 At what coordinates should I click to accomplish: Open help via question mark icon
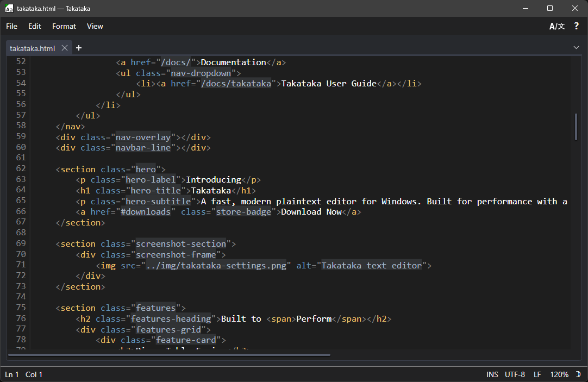577,26
